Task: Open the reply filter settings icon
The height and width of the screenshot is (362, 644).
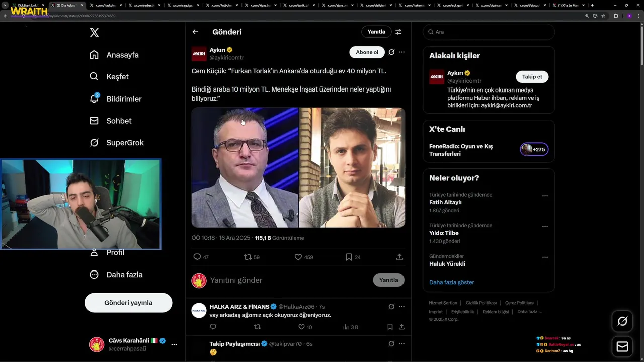Action: click(398, 32)
